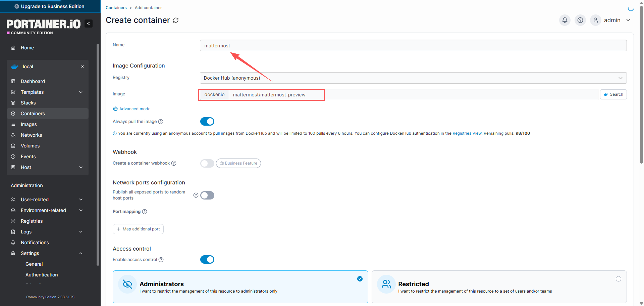
Task: Collapse sidebar with double chevron icon
Action: coord(89,24)
